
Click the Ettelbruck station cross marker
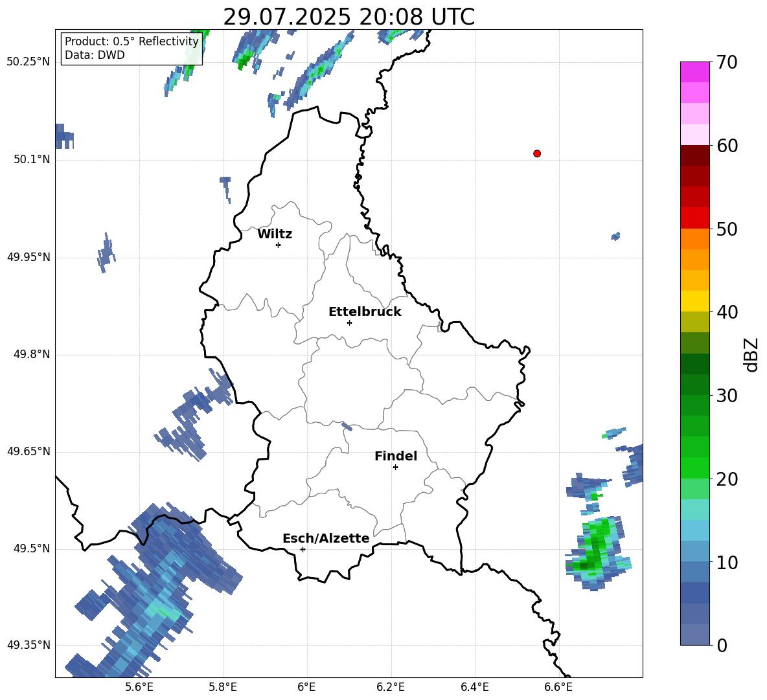349,322
